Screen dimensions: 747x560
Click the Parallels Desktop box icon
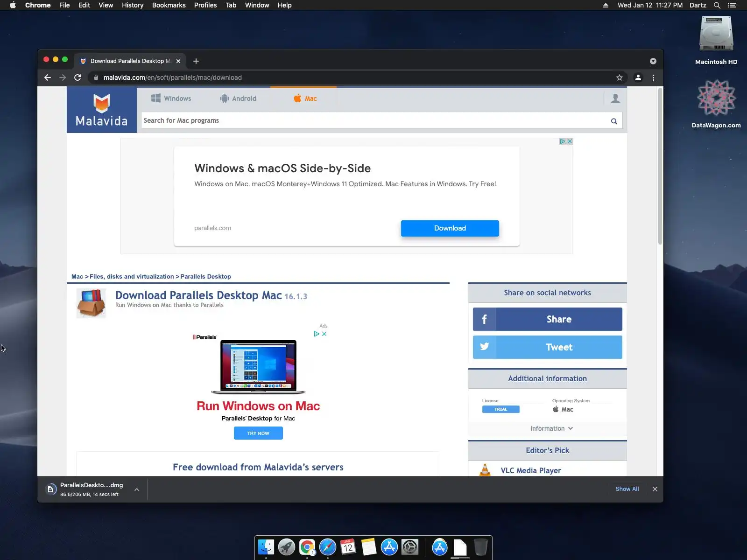point(92,303)
